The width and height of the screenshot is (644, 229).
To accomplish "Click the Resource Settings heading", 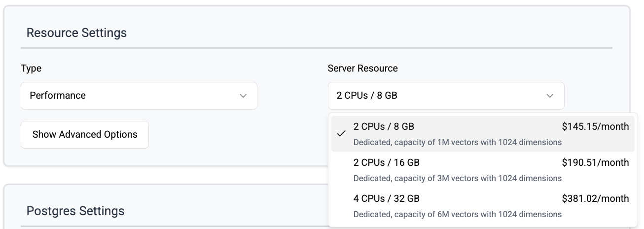I will click(x=76, y=33).
